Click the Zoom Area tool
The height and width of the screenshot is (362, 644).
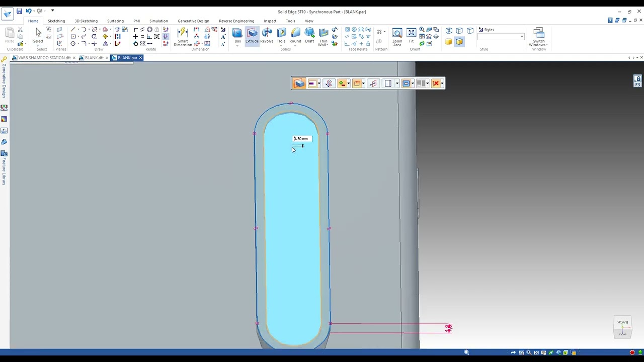(397, 37)
